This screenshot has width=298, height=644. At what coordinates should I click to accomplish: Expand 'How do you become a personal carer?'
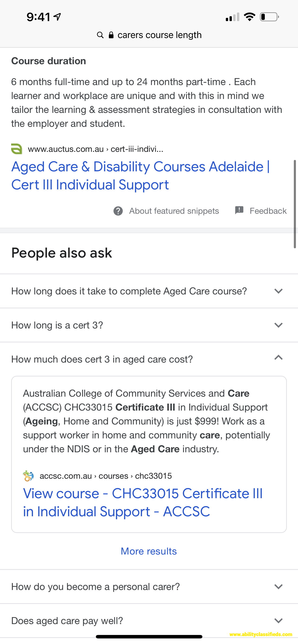coord(149,587)
